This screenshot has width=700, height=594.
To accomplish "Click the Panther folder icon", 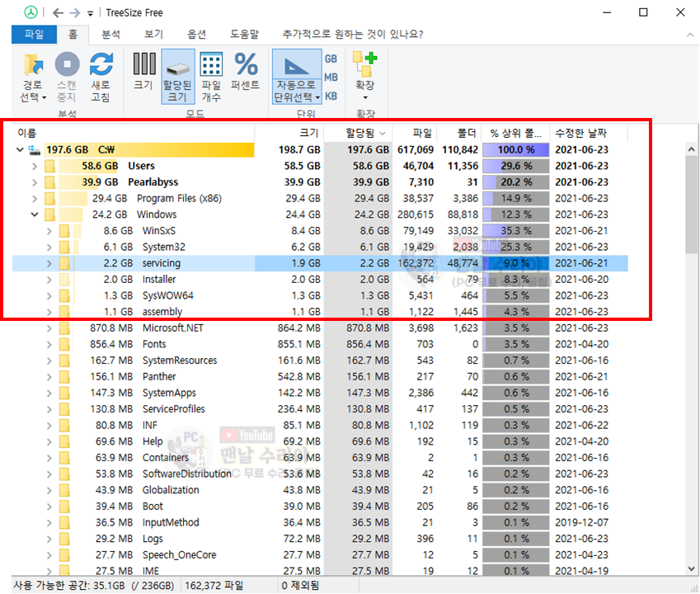I will point(65,377).
